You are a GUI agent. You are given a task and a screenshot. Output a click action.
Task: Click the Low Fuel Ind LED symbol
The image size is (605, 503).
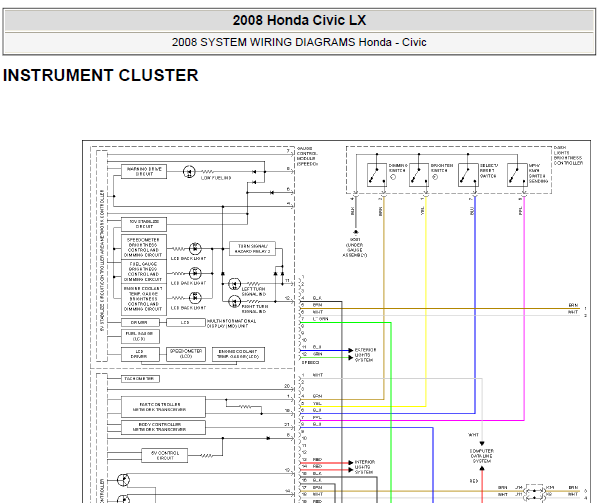point(189,172)
